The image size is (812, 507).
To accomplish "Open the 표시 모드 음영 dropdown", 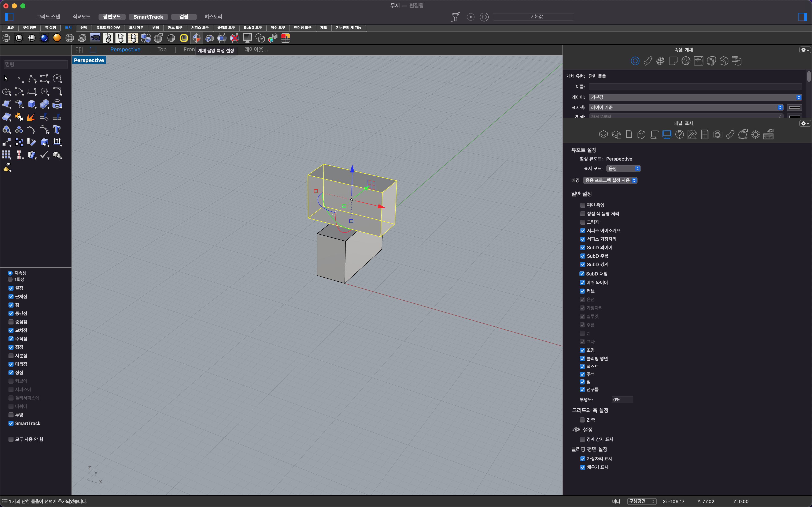I will 623,168.
